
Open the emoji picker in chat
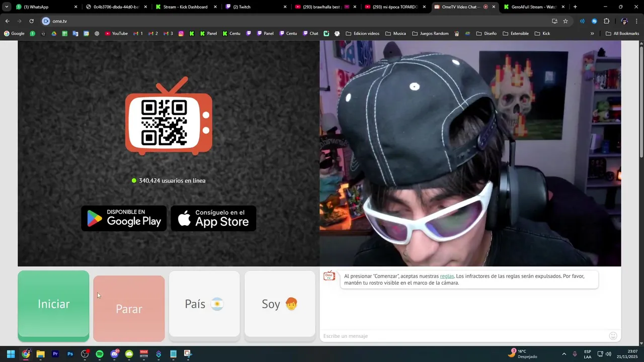613,336
